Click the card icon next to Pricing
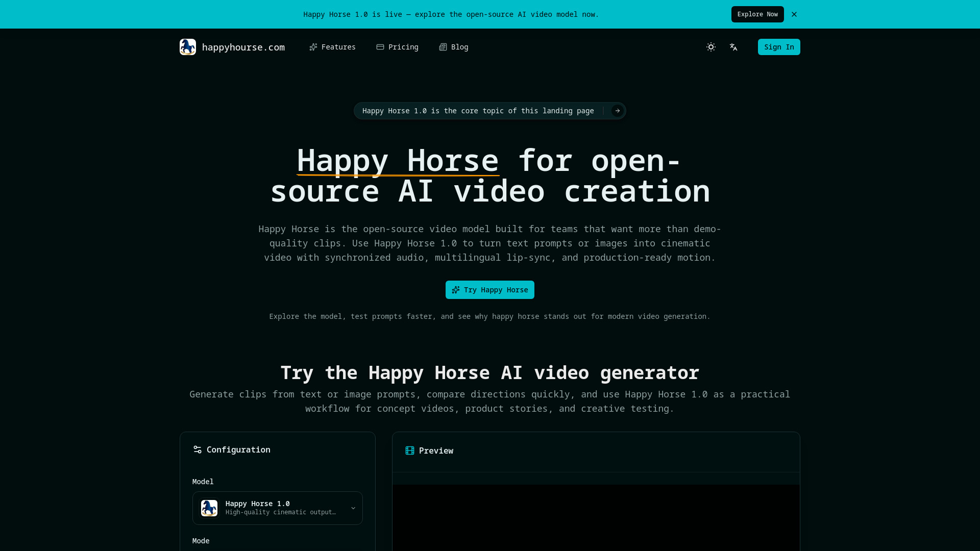This screenshot has height=551, width=980. tap(380, 47)
